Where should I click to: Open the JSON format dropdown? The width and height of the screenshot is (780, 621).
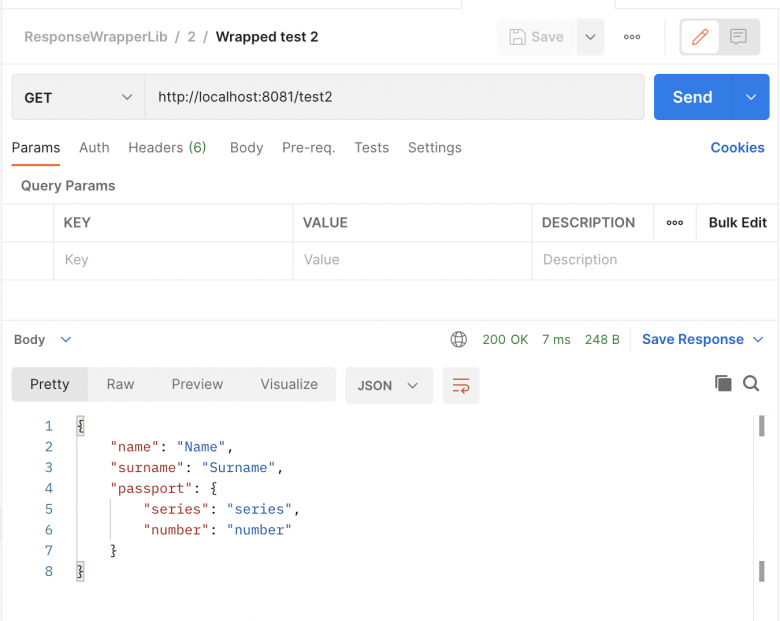(389, 386)
